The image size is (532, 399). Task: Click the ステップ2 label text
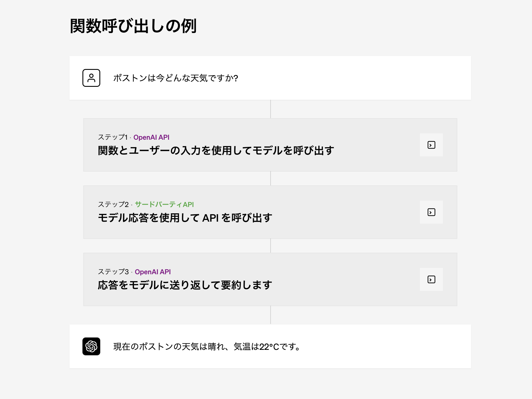[x=113, y=205]
